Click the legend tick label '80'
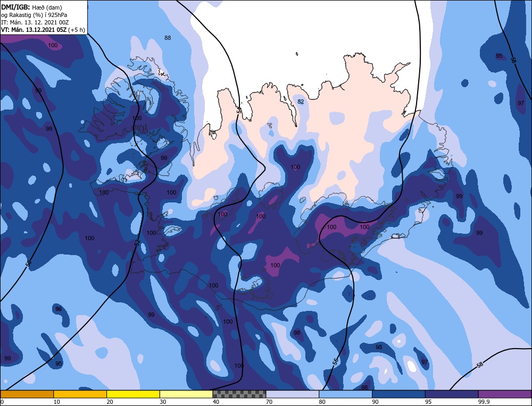 (322, 402)
